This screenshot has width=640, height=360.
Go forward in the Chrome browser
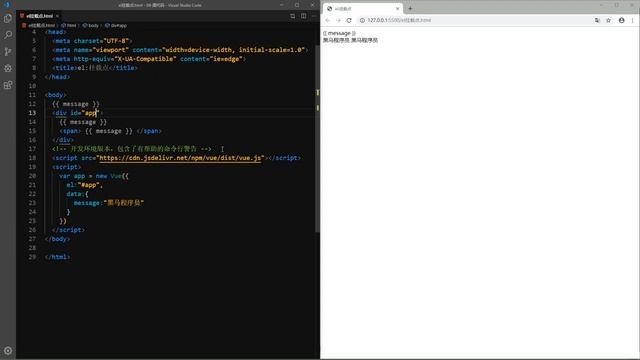point(338,20)
